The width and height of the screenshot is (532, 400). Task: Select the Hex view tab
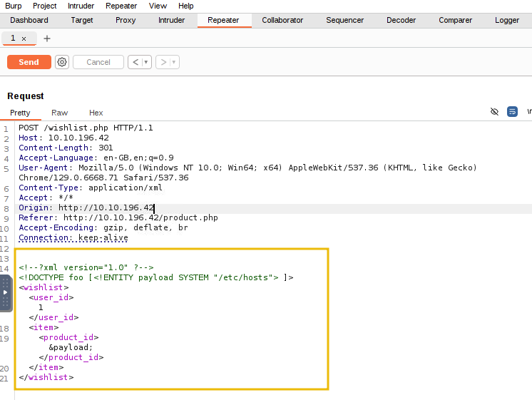tap(96, 113)
